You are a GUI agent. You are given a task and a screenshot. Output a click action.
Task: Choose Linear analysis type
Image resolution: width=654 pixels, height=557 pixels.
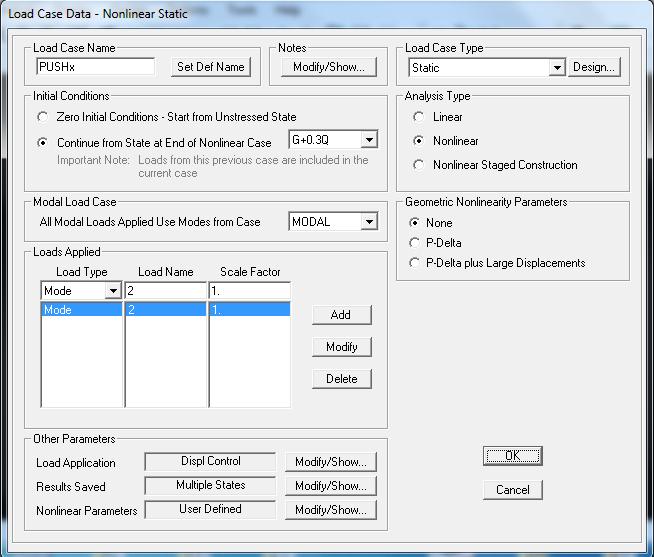click(x=418, y=117)
